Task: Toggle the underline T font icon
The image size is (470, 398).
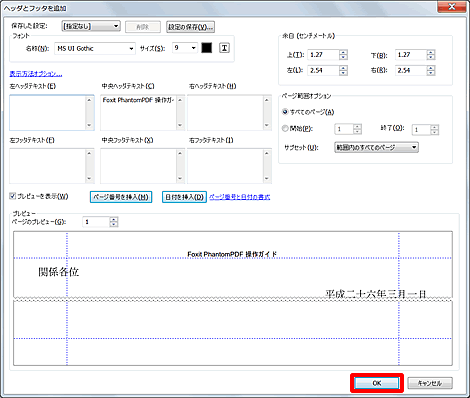Action: pyautogui.click(x=224, y=48)
